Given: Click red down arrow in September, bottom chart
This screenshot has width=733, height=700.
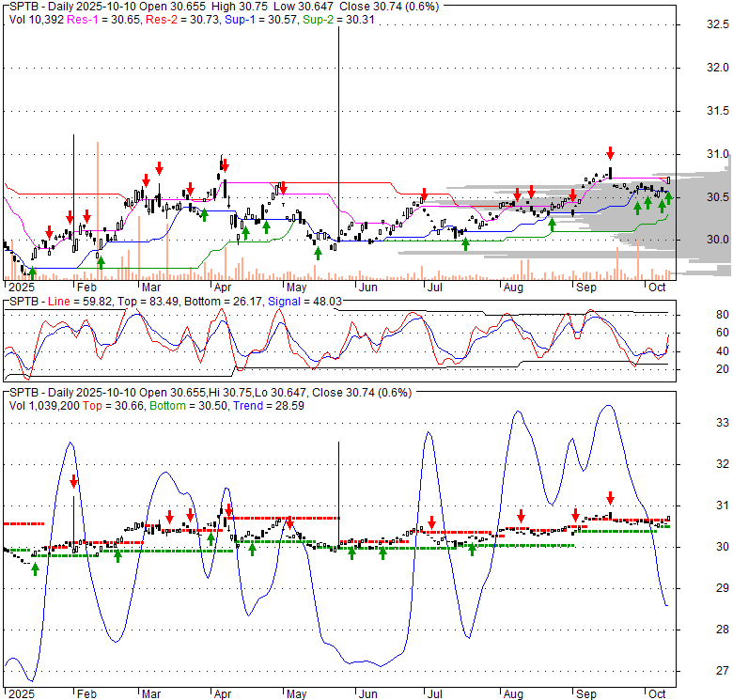Looking at the screenshot, I should [610, 498].
